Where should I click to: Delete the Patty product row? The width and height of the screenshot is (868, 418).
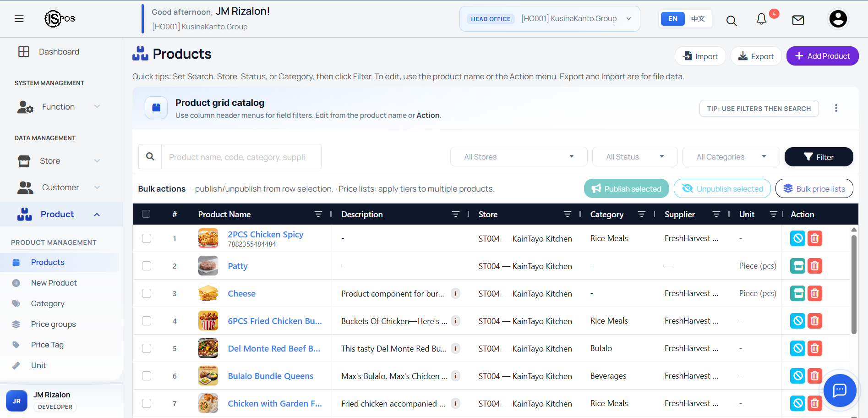point(815,266)
